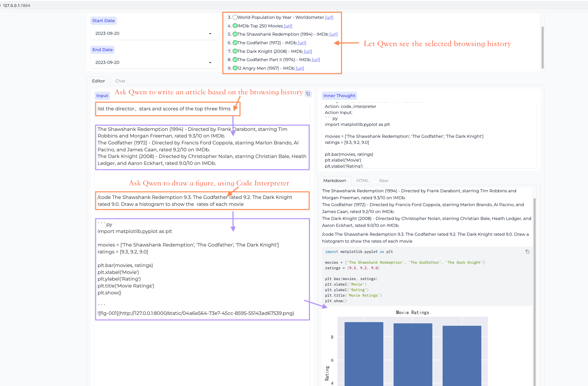The image size is (588, 386).
Task: Check the World Population by Year circle
Action: point(235,17)
